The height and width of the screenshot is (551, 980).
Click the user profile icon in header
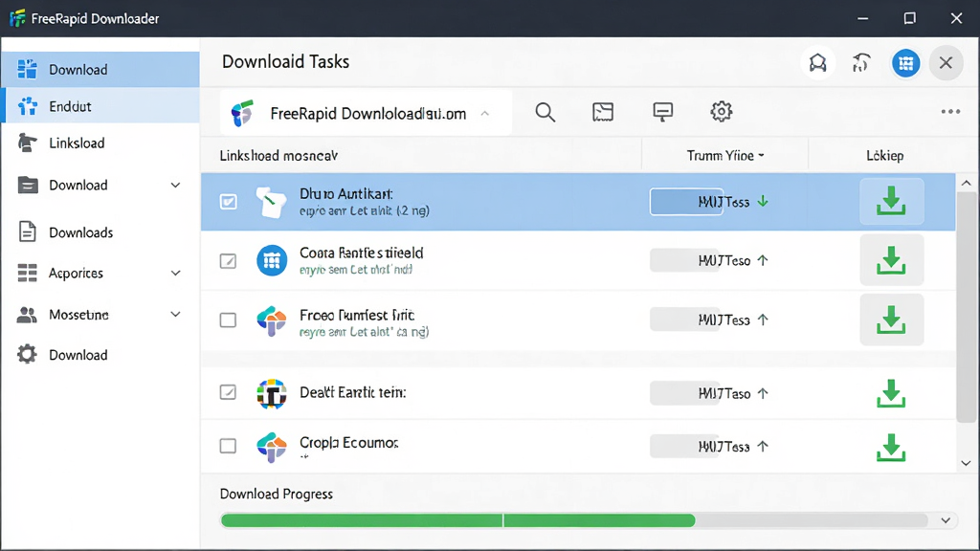(818, 63)
